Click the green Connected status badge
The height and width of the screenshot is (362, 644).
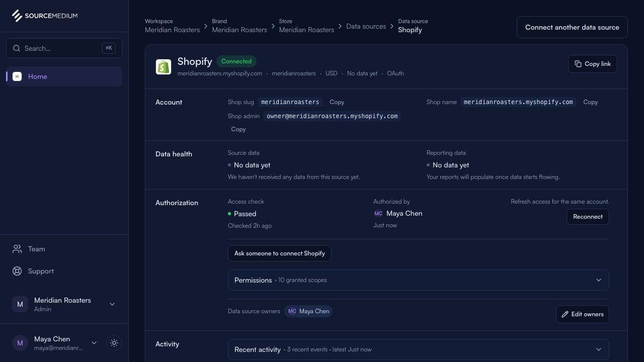point(236,61)
